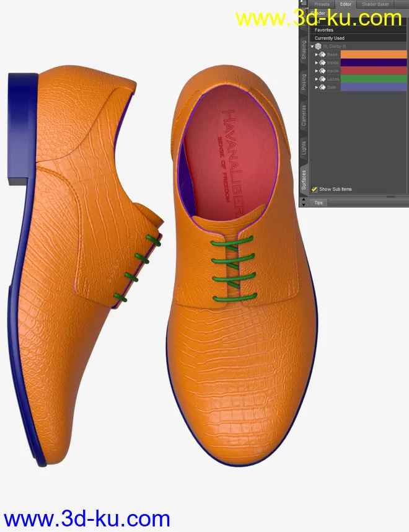
Task: Click the Laces surface icon
Action: [x=322, y=79]
